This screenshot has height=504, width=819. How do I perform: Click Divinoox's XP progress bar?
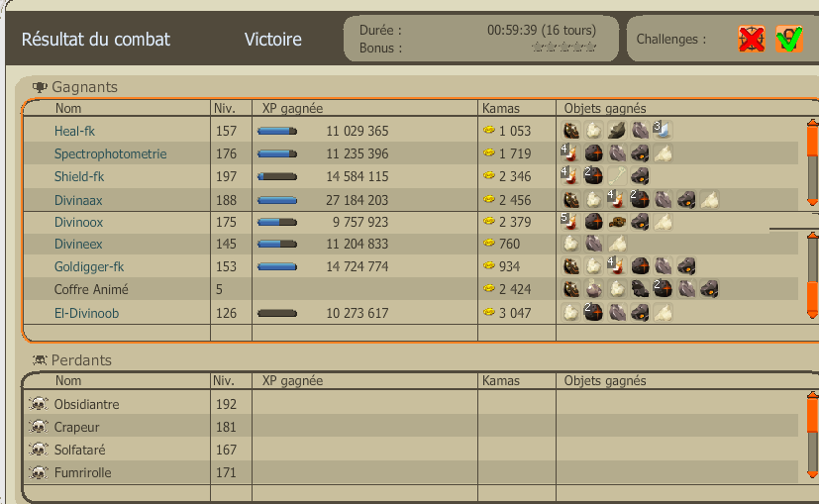pyautogui.click(x=277, y=223)
